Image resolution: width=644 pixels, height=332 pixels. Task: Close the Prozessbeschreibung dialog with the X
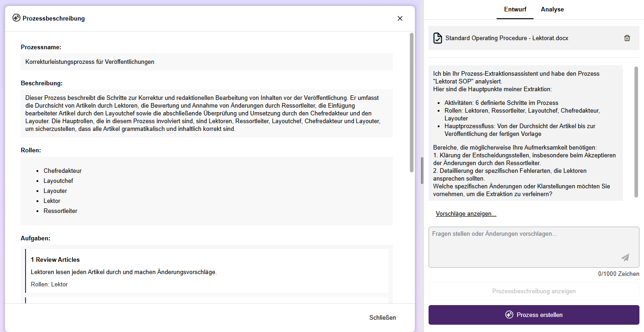[400, 18]
